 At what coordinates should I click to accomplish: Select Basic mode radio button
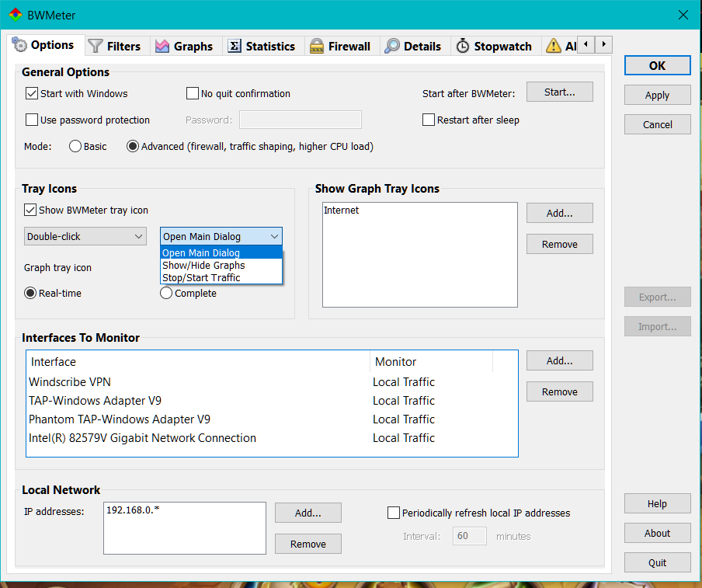point(75,147)
